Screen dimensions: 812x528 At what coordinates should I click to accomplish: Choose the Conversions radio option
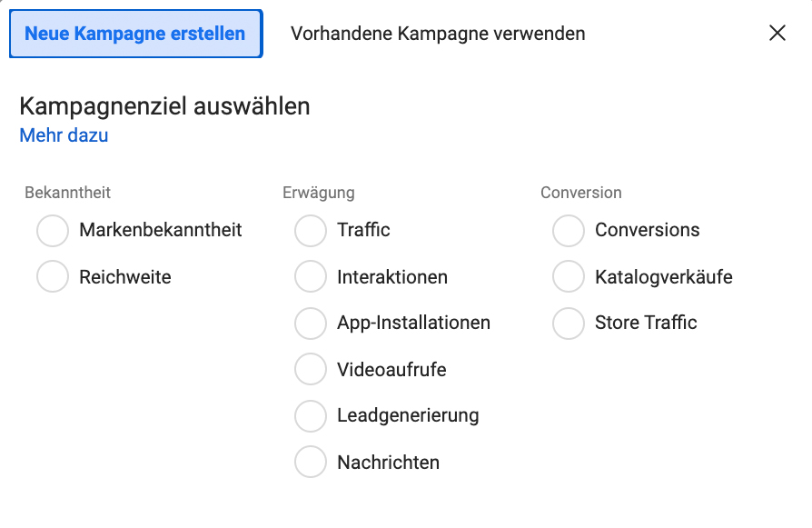(568, 231)
